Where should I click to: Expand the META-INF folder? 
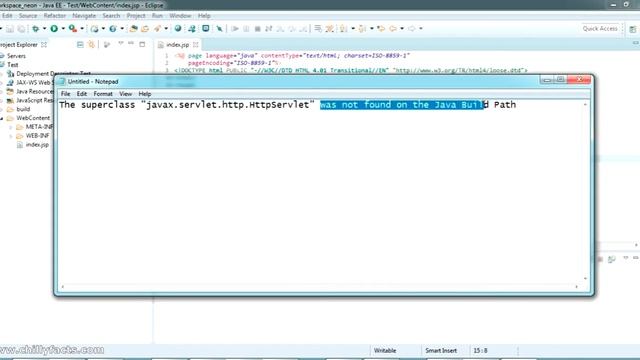click(x=11, y=127)
